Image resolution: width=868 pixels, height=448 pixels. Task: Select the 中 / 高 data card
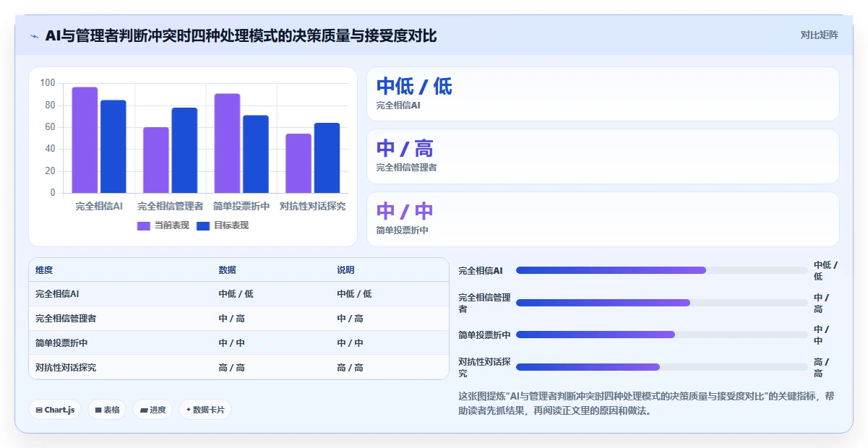pos(603,156)
